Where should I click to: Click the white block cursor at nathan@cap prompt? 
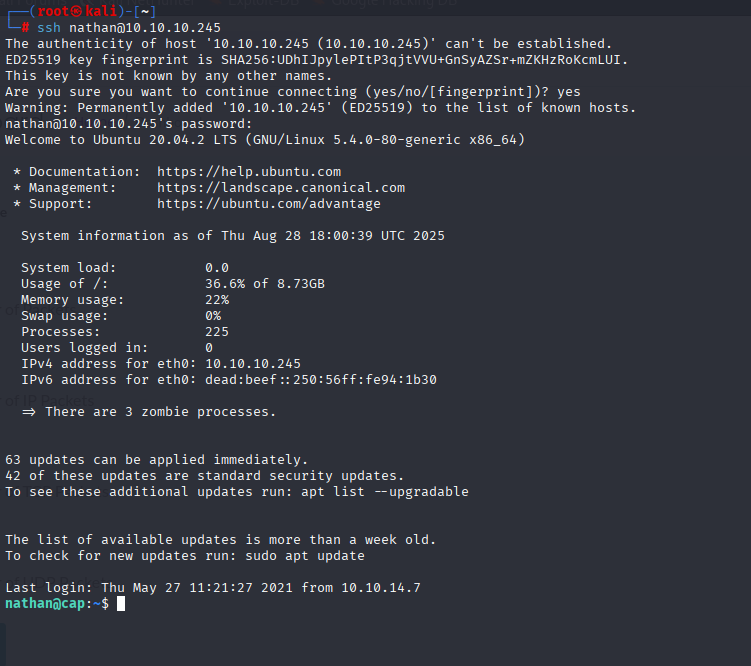pyautogui.click(x=121, y=604)
